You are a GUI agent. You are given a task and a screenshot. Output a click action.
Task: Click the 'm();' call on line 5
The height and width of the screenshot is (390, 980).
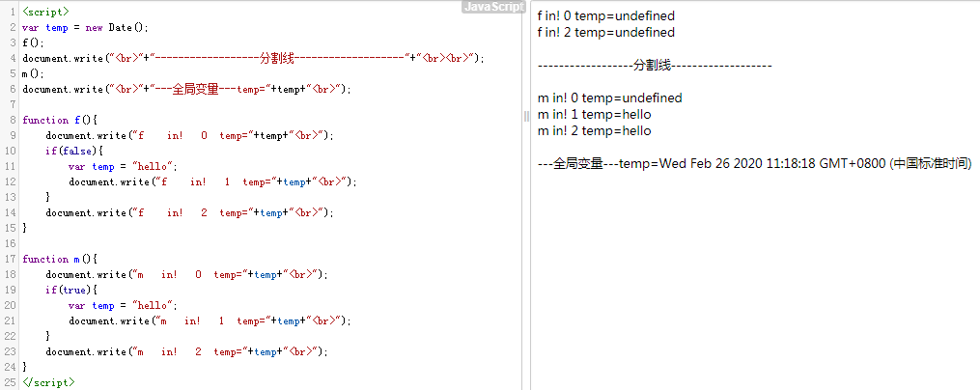click(31, 73)
